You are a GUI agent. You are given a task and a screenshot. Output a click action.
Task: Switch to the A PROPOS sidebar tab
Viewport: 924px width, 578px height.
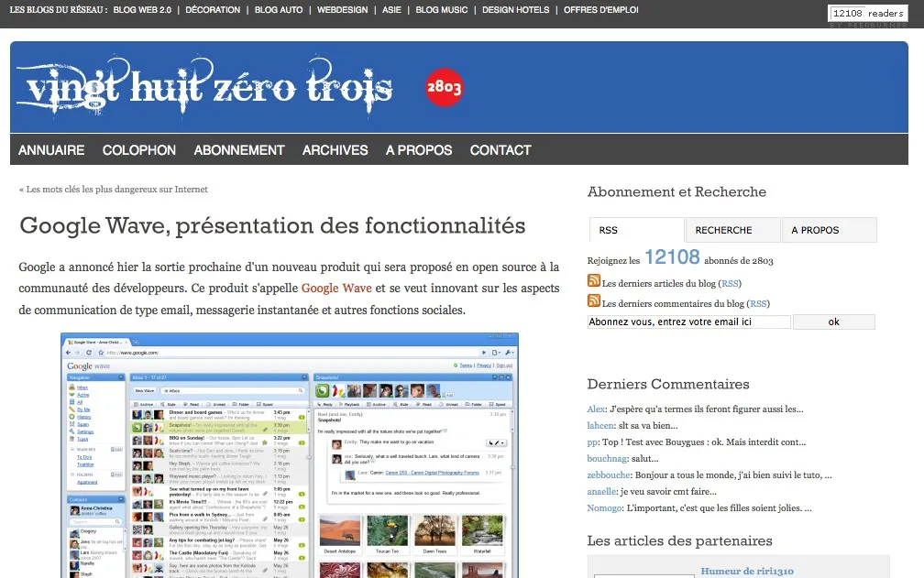829,230
